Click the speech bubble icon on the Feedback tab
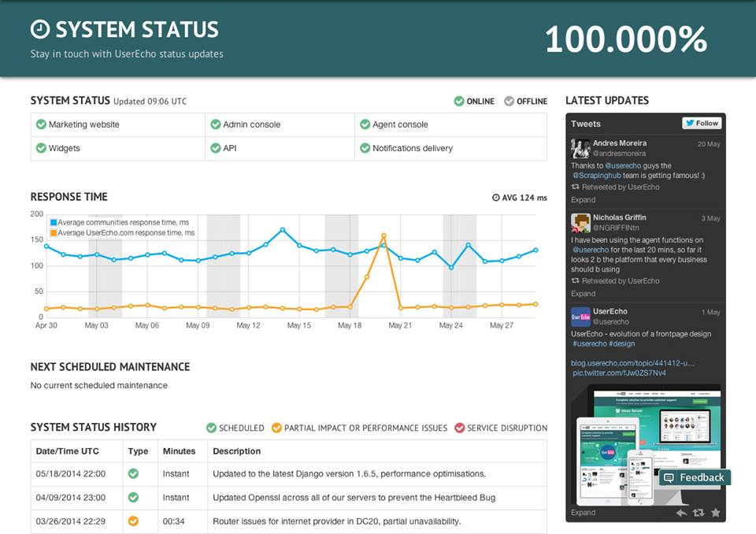The height and width of the screenshot is (534, 756). (669, 477)
